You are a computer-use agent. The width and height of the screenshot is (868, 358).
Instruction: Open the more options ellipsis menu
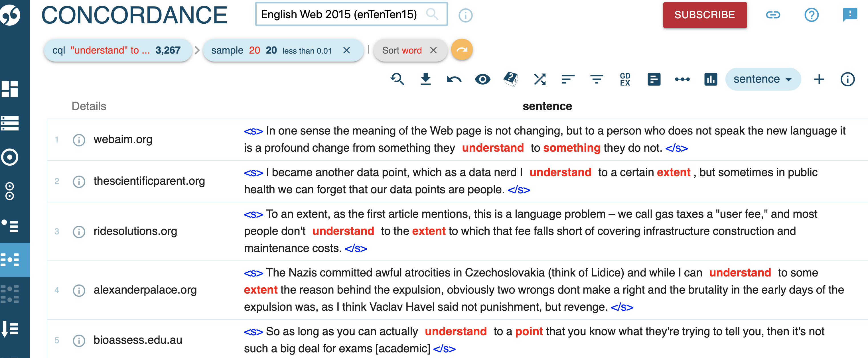683,79
